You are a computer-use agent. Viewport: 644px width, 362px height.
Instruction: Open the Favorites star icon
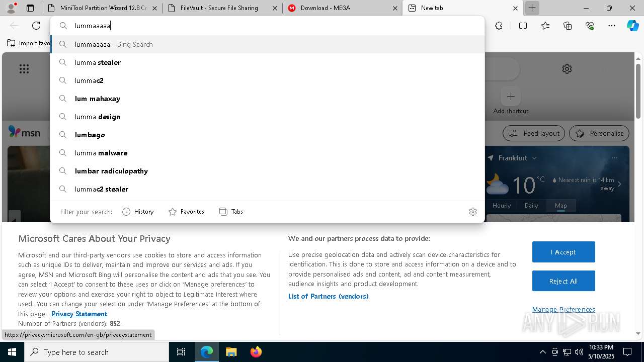coord(545,26)
